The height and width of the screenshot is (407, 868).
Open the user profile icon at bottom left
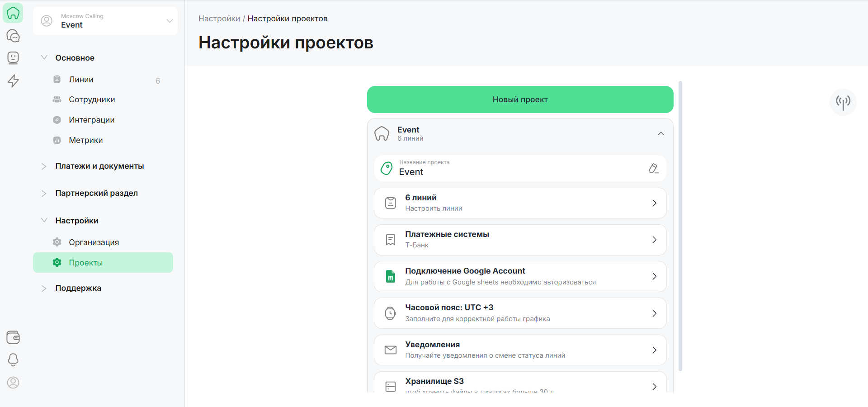point(13,383)
